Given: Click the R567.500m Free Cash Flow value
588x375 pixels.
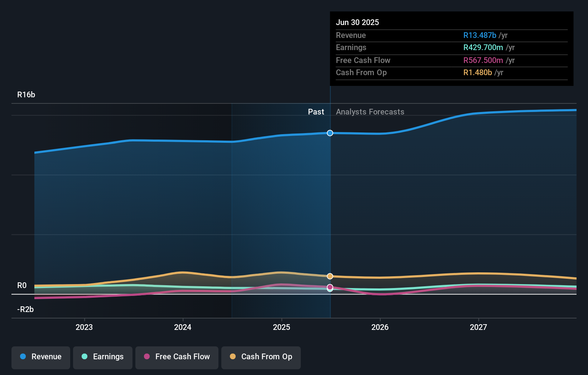Looking at the screenshot, I should 482,60.
